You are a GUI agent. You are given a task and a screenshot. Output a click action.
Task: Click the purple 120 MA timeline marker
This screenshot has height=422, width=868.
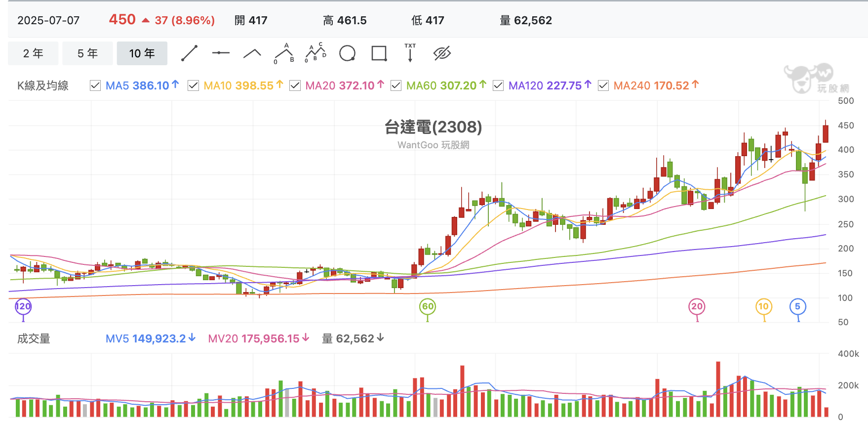tap(23, 306)
